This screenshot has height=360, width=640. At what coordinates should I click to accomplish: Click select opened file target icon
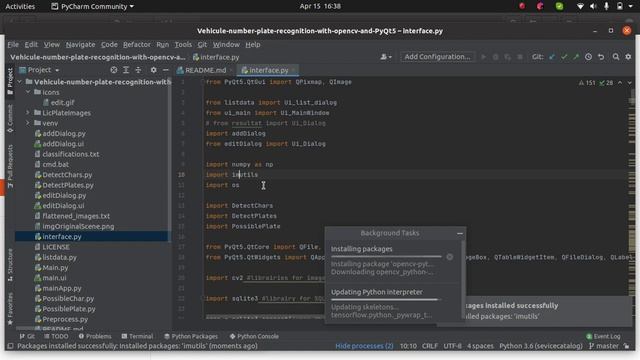point(113,70)
